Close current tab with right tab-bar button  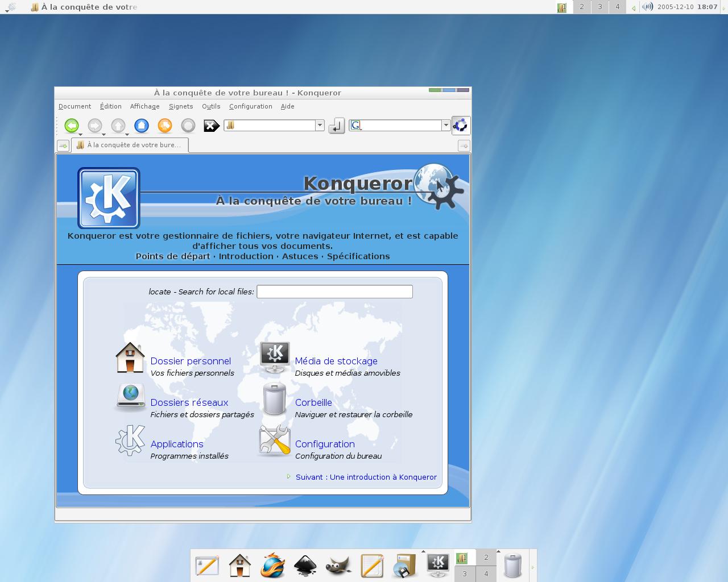pyautogui.click(x=464, y=145)
